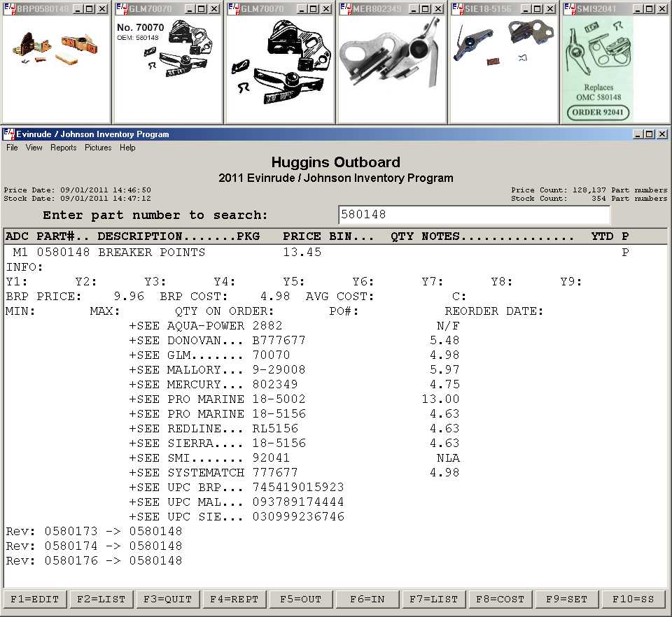Close the SMI92041 picture window
Image resolution: width=672 pixels, height=617 pixels.
click(663, 9)
